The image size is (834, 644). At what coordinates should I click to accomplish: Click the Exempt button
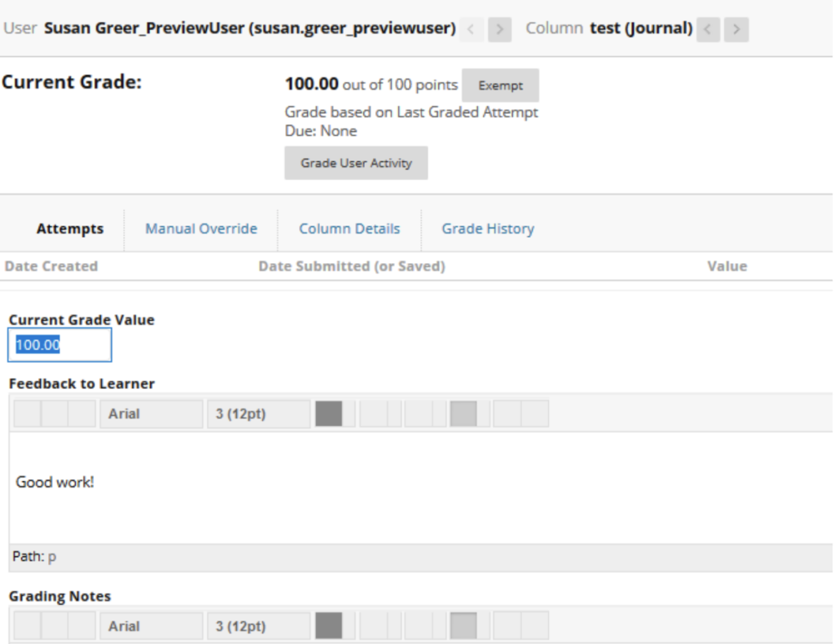click(x=500, y=85)
